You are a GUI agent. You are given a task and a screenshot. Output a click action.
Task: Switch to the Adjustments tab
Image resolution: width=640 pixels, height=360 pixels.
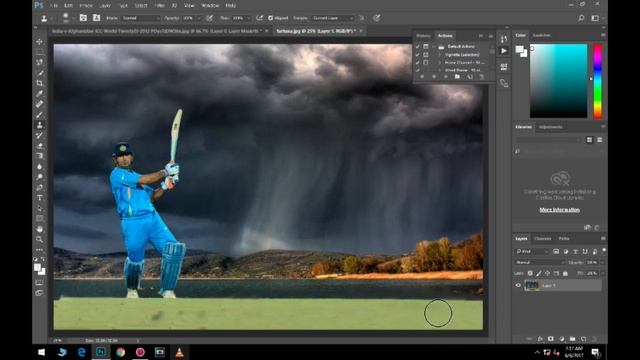551,127
